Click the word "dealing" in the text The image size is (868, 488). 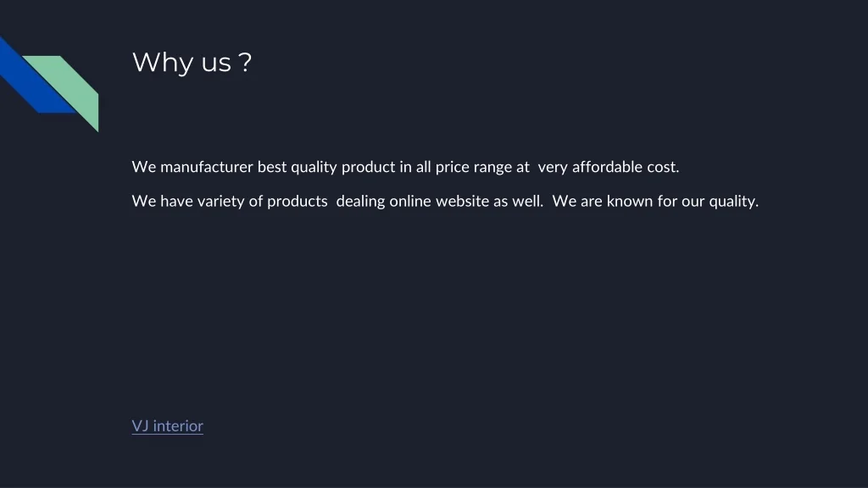point(360,202)
